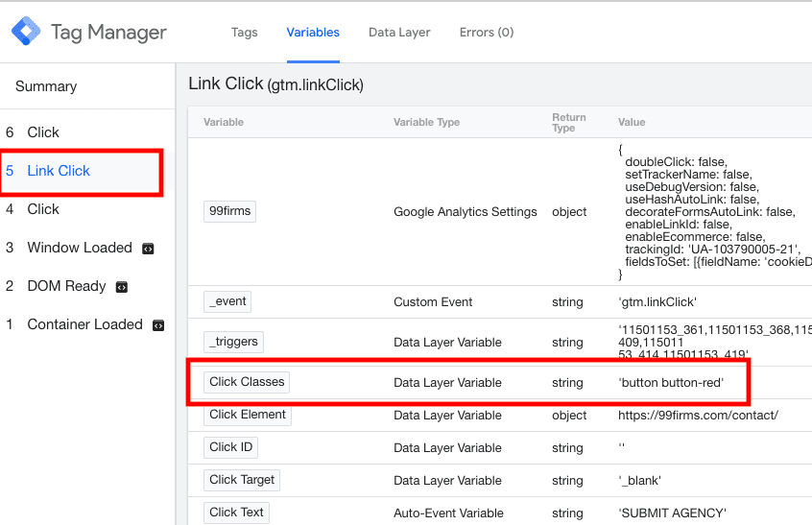Click the '_blank' value
The width and height of the screenshot is (812, 525).
coord(639,481)
